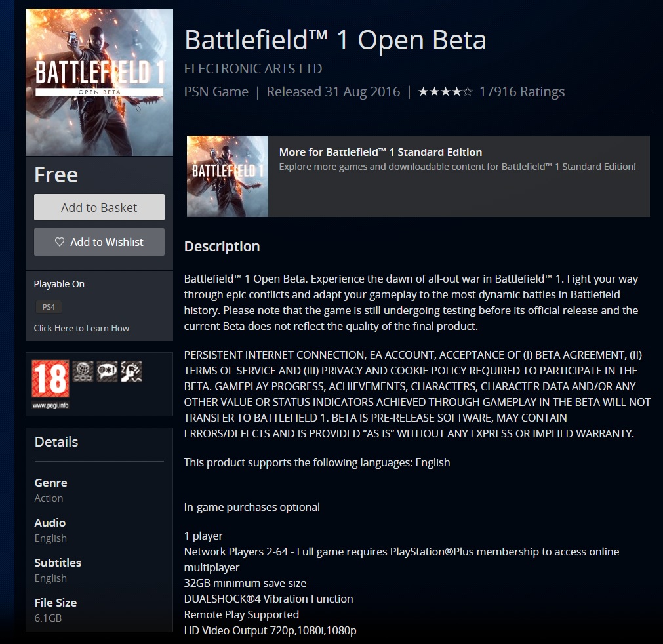Click the Battlefield 1 Standard Edition thumbnail
Viewport: 663px width, 644px height.
pos(228,176)
